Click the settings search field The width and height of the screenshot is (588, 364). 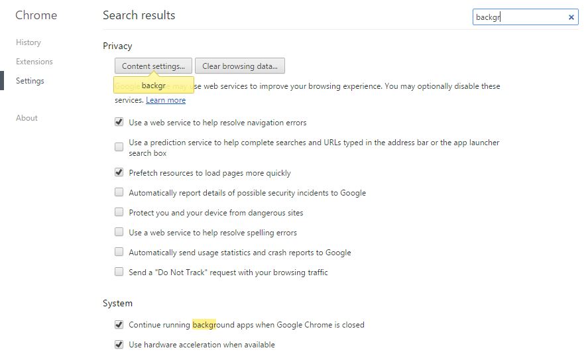click(x=517, y=18)
